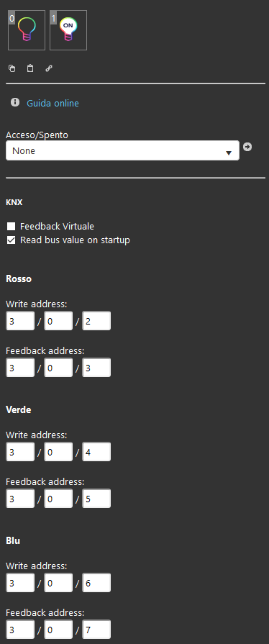269x644 pixels.
Task: Click Blu feedback address middle field
Action: click(x=58, y=630)
